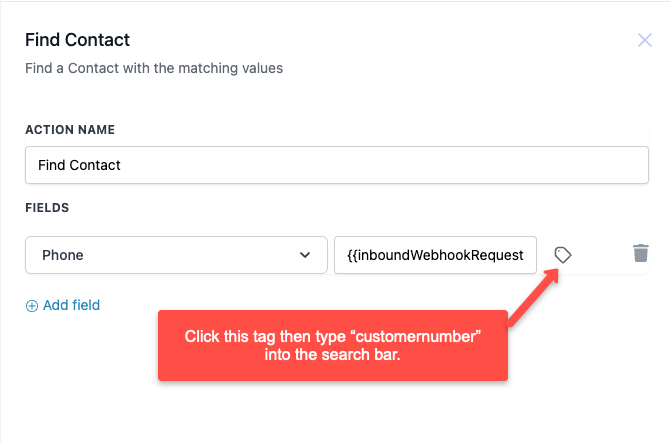Open the Phone field dropdown
Image resolution: width=670 pixels, height=443 pixels.
(176, 255)
